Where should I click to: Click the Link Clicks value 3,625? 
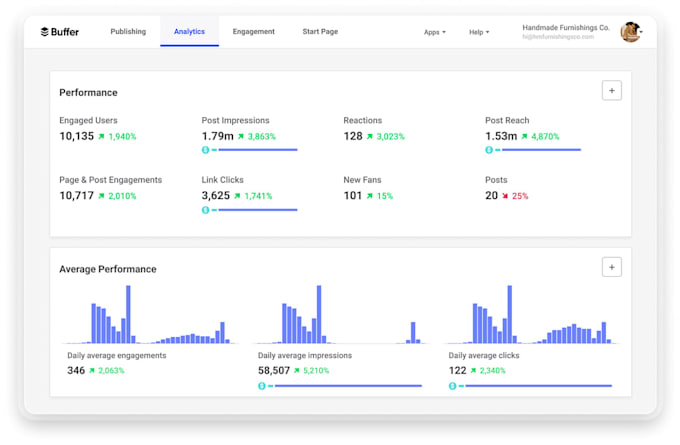tap(216, 196)
